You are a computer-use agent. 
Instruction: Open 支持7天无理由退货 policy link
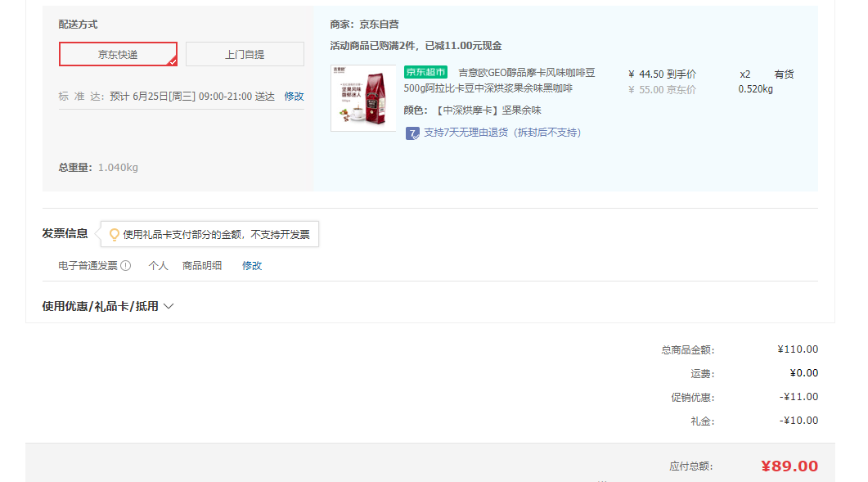click(501, 133)
